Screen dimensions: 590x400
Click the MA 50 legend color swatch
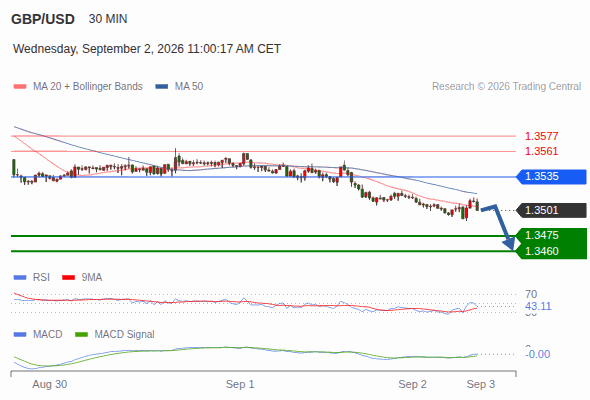[162, 87]
